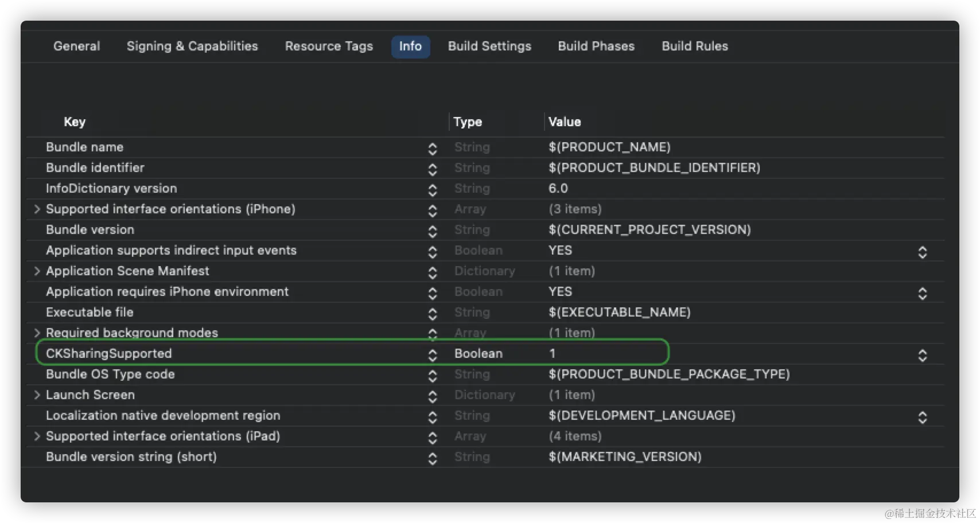Open value popup for iPhone environment requirement

tap(922, 293)
